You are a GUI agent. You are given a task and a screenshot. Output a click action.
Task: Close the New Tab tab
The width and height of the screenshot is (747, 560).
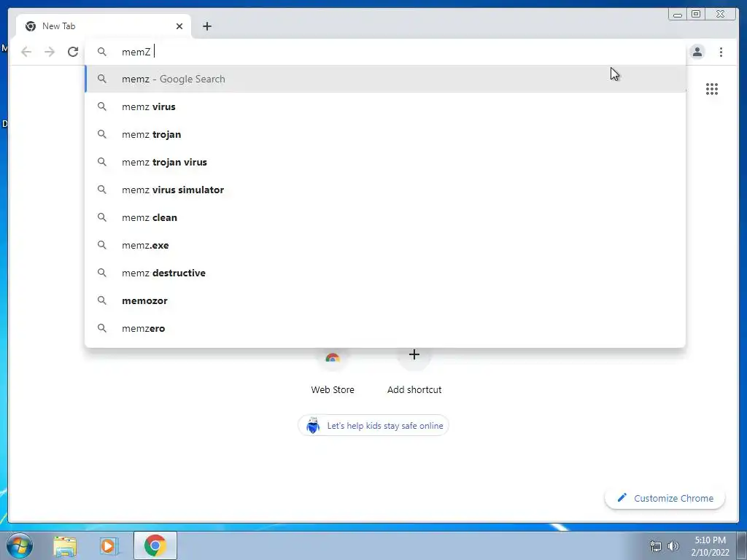(179, 26)
